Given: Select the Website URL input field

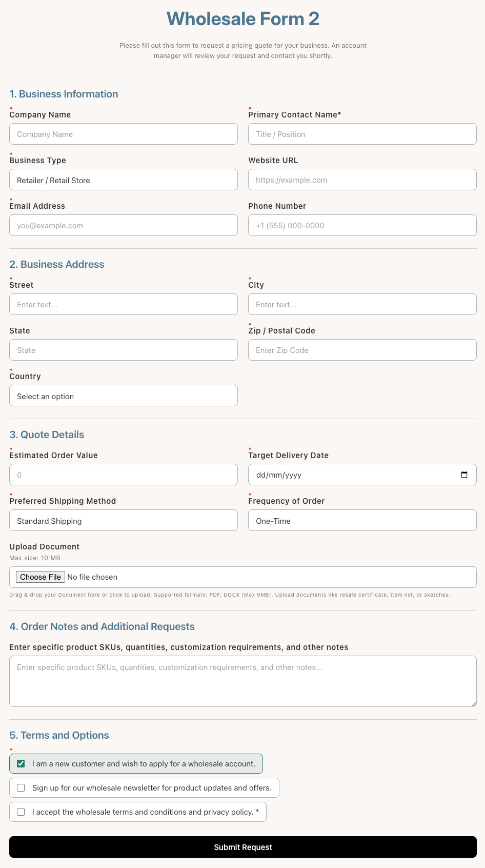Looking at the screenshot, I should click(362, 180).
